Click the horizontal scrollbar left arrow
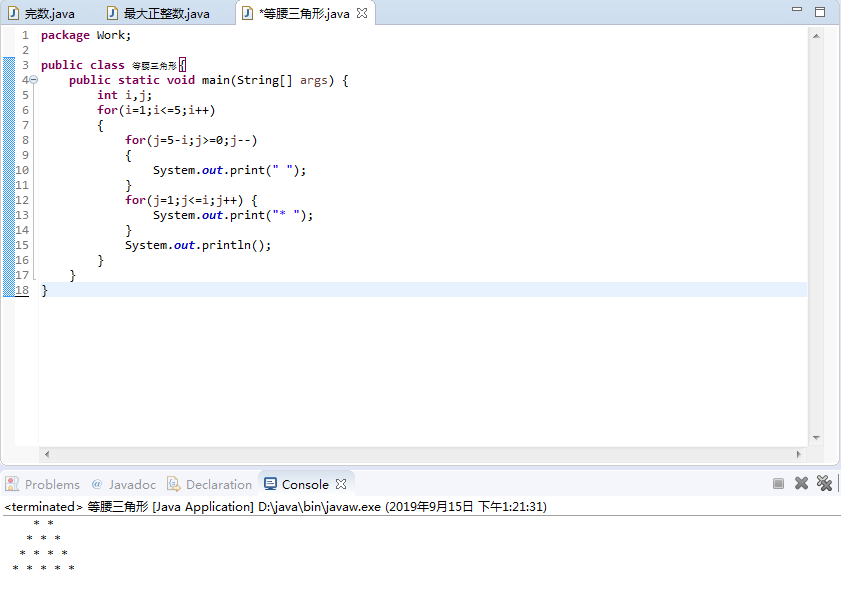This screenshot has height=602, width=841. pyautogui.click(x=47, y=454)
